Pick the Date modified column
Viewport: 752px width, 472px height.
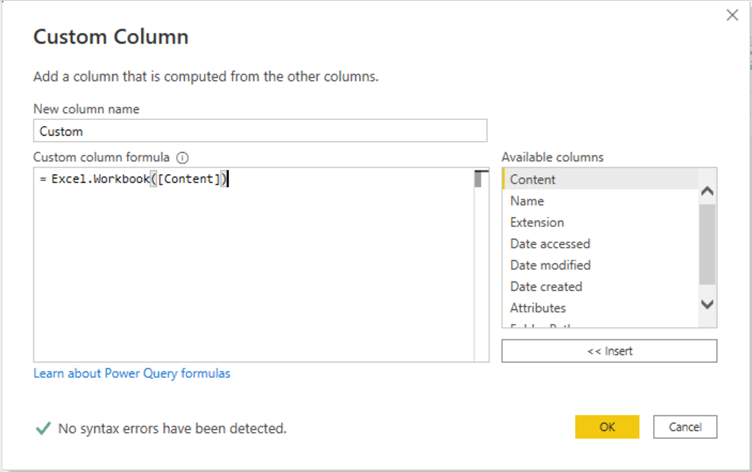550,265
